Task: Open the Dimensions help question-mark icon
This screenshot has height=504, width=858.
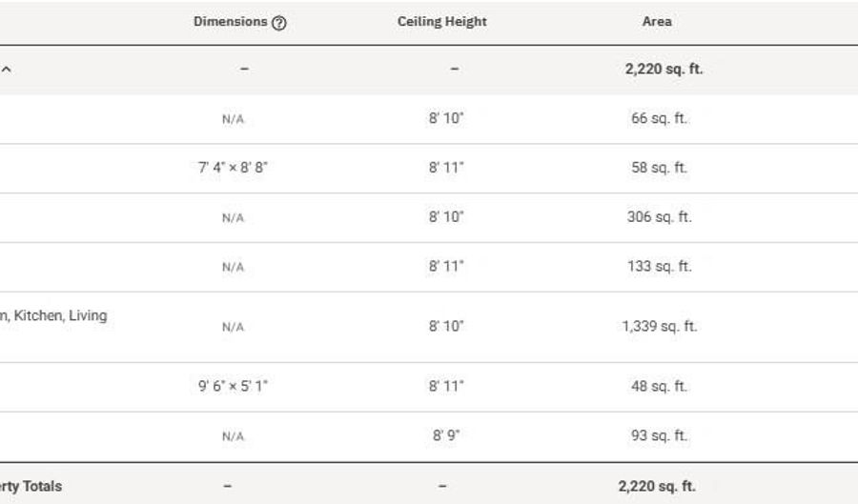Action: (279, 23)
